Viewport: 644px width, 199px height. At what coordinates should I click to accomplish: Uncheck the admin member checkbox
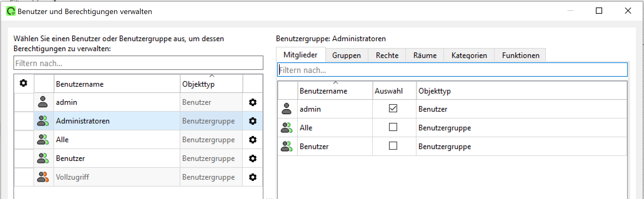click(393, 108)
